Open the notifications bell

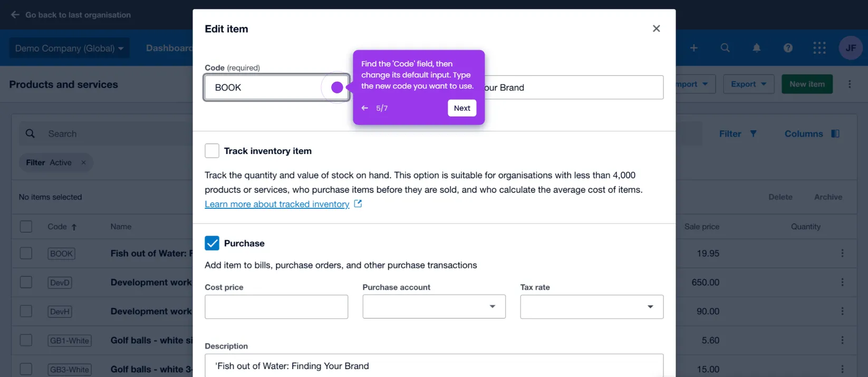pyautogui.click(x=757, y=48)
